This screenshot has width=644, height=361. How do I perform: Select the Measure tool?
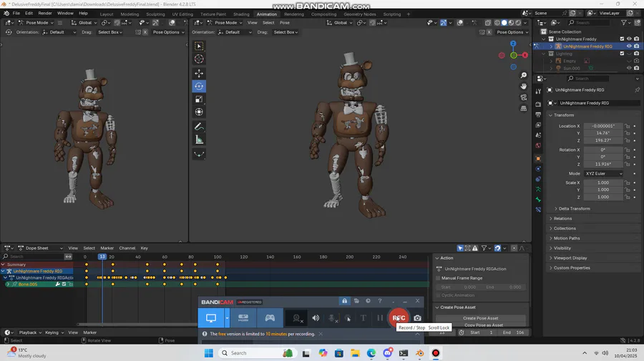pos(199,140)
